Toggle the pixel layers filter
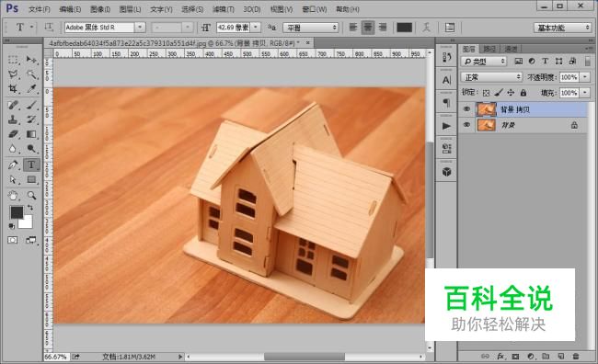Screen dimensions: 598x364 pyautogui.click(x=519, y=61)
